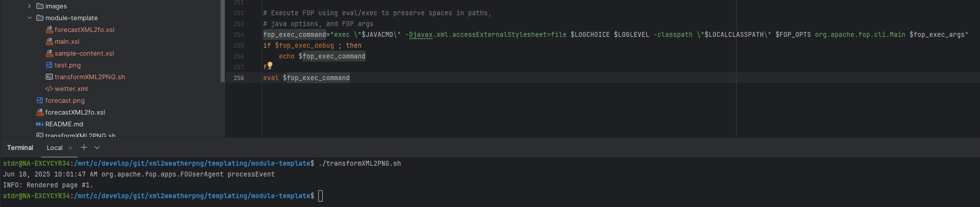Add a new terminal session
Image resolution: width=980 pixels, height=207 pixels.
(x=84, y=148)
